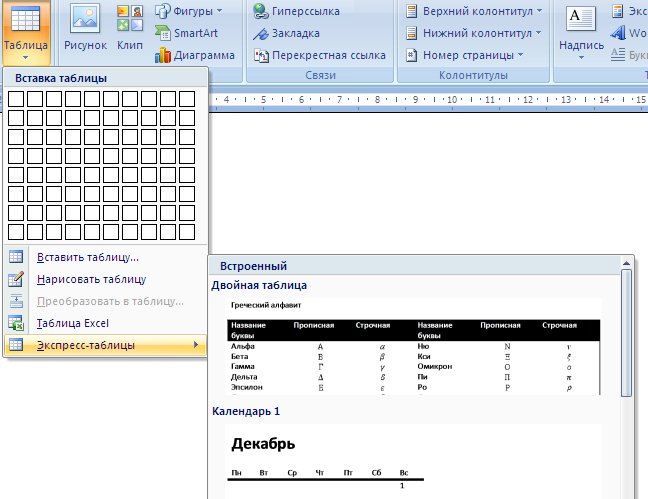648x499 pixels.
Task: Click the WordArt icon
Action: [x=618, y=33]
